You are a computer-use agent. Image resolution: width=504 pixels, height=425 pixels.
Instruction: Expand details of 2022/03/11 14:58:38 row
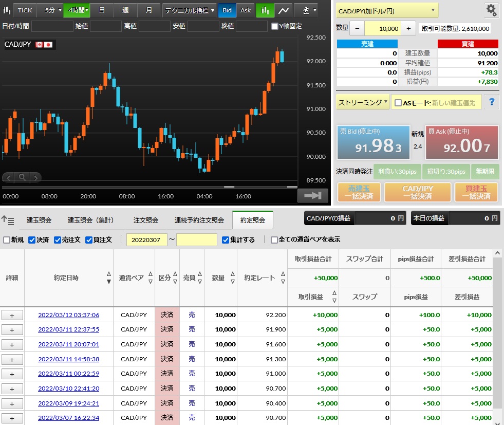pyautogui.click(x=12, y=359)
